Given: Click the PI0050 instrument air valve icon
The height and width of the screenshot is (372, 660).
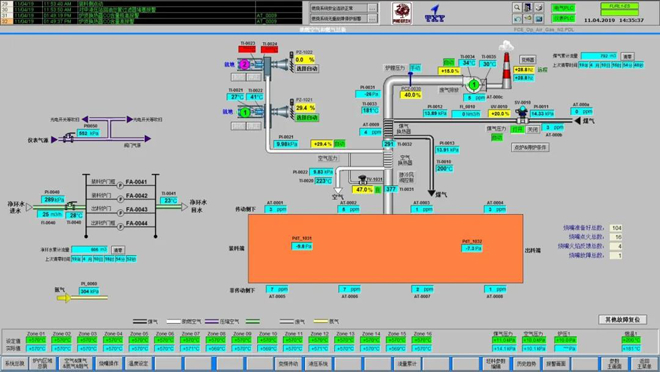Looking at the screenshot, I should [69, 137].
